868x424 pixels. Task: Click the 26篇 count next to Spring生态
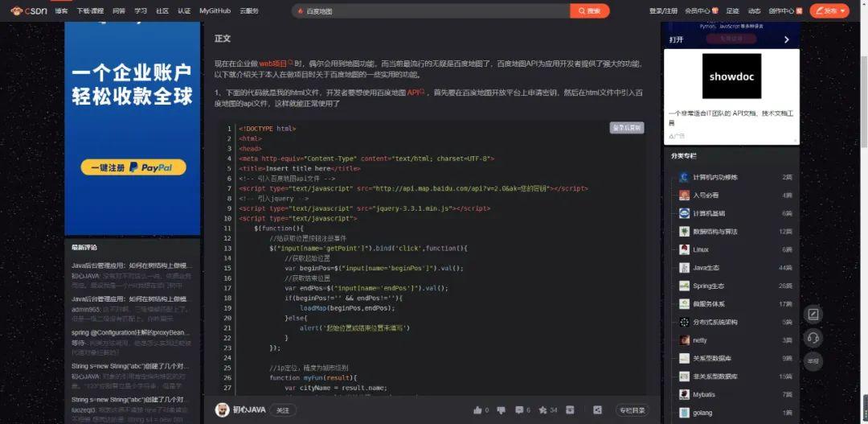[x=785, y=286]
